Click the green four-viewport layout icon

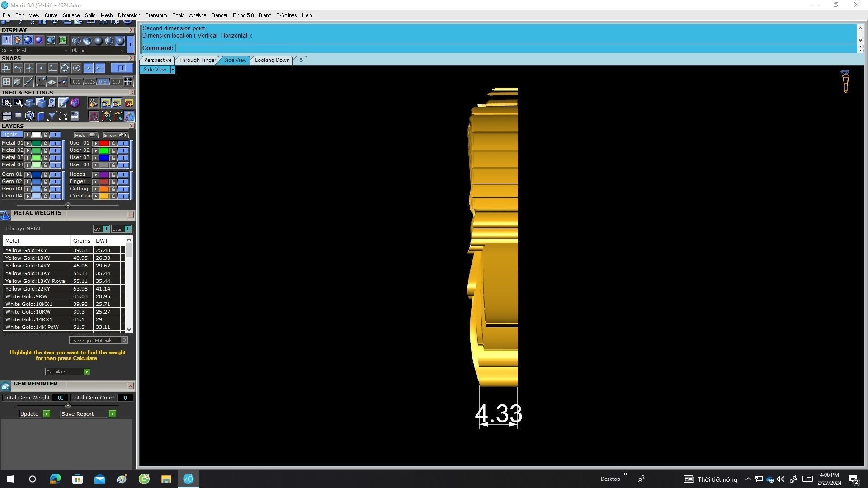[x=62, y=40]
